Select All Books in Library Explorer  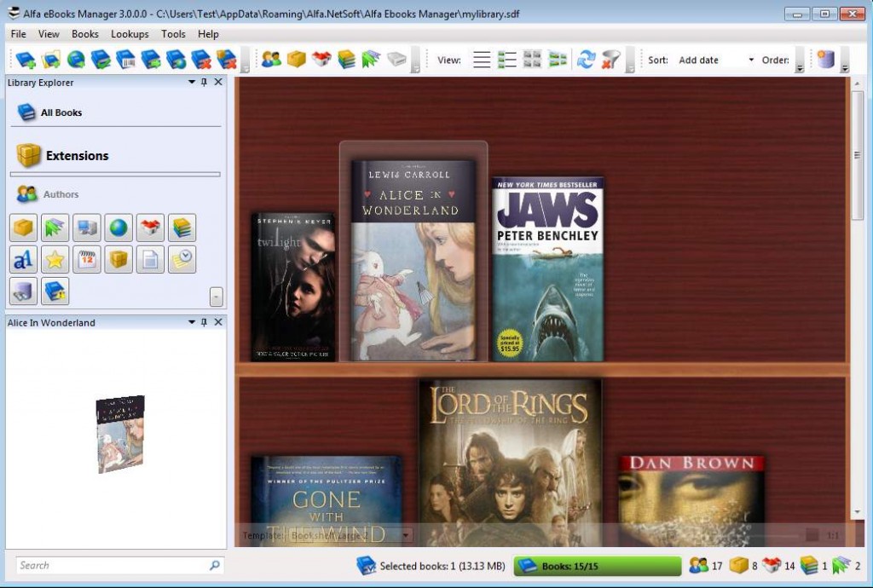click(60, 112)
